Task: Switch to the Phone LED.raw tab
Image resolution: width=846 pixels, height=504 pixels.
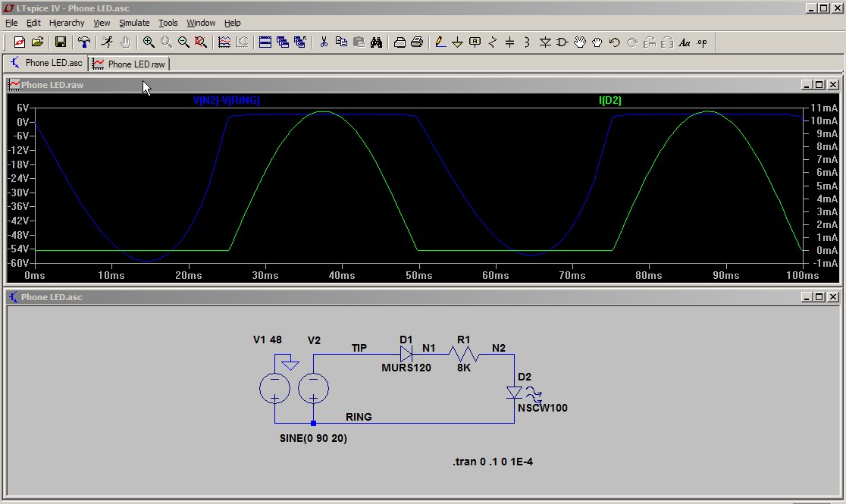Action: (130, 64)
